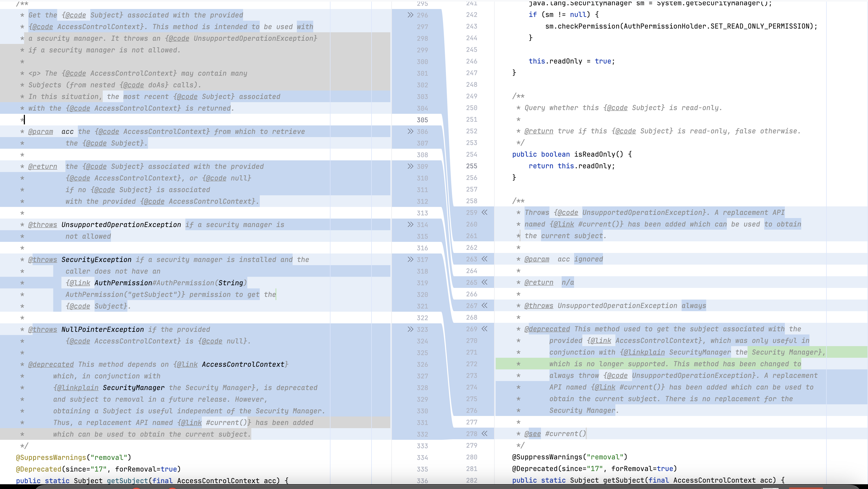Image resolution: width=868 pixels, height=489 pixels.
Task: Click the >> arrow at line 323
Action: coord(410,329)
